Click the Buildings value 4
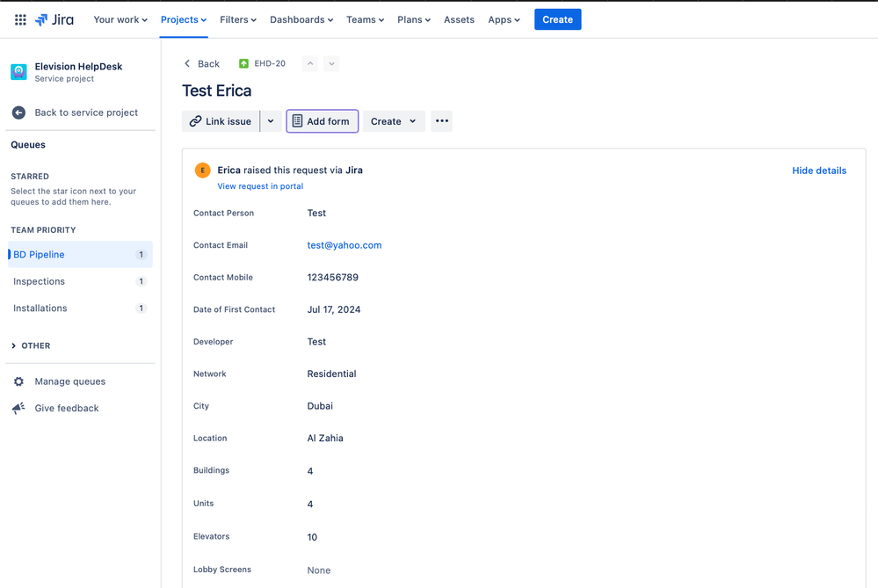This screenshot has width=878, height=588. click(x=310, y=471)
